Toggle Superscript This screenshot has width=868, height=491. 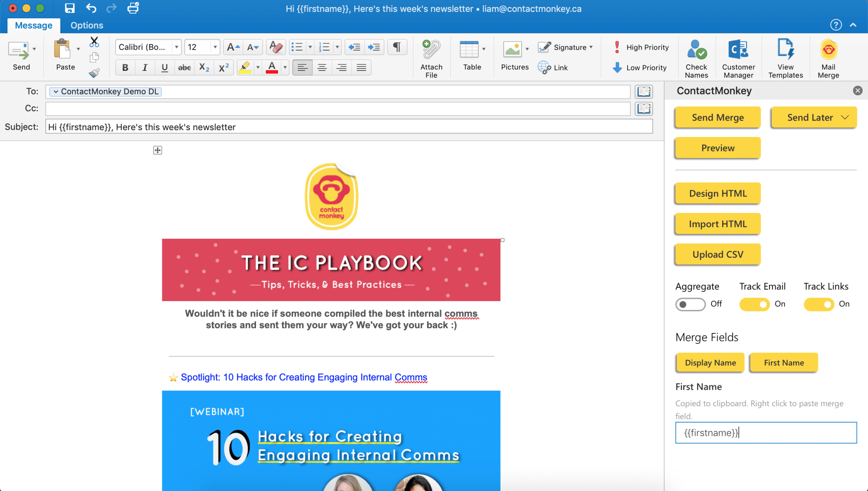[223, 67]
